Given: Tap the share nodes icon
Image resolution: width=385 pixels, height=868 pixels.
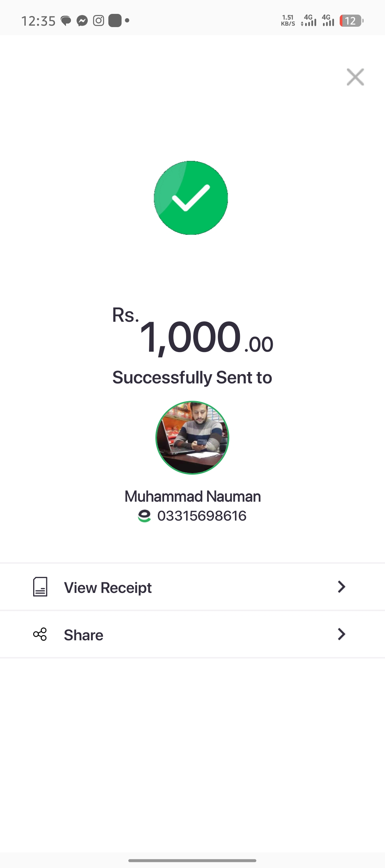Looking at the screenshot, I should 40,634.
